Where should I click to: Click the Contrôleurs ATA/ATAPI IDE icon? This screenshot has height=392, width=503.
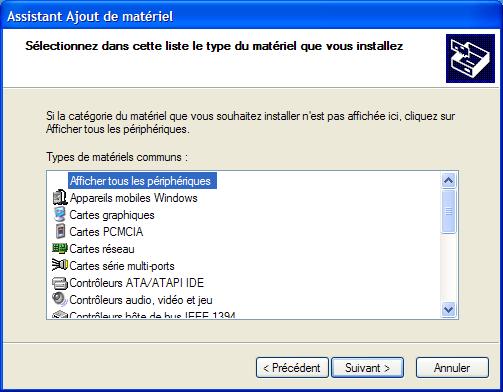pos(60,283)
